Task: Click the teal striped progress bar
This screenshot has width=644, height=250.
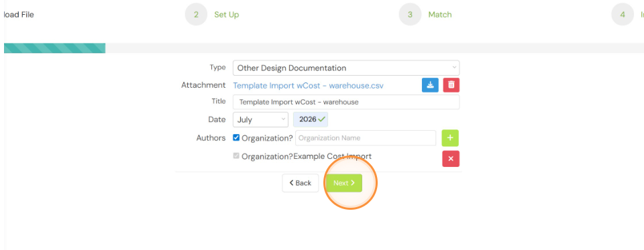Action: 54,48
